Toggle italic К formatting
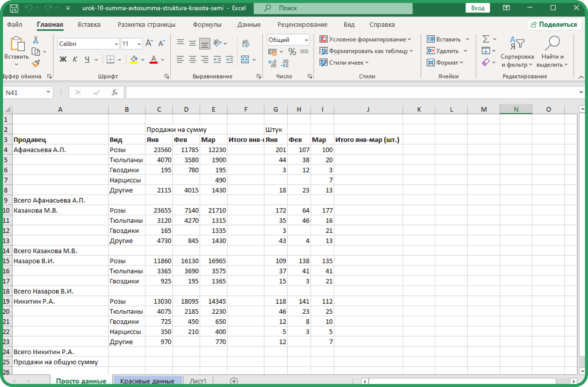 point(75,59)
